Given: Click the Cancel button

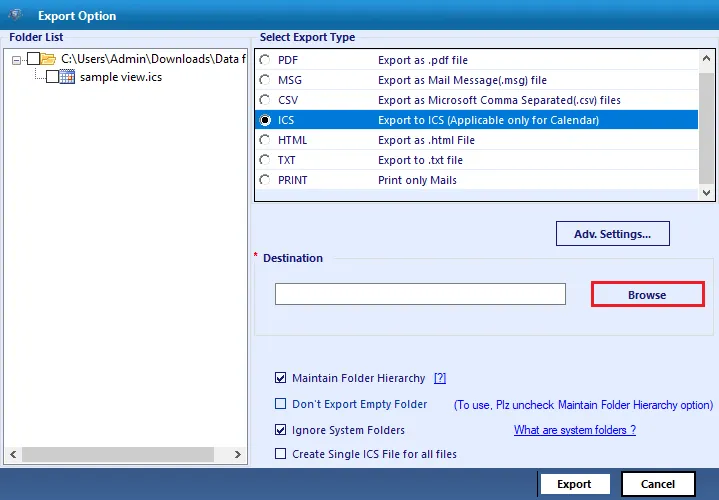Looking at the screenshot, I should (658, 484).
